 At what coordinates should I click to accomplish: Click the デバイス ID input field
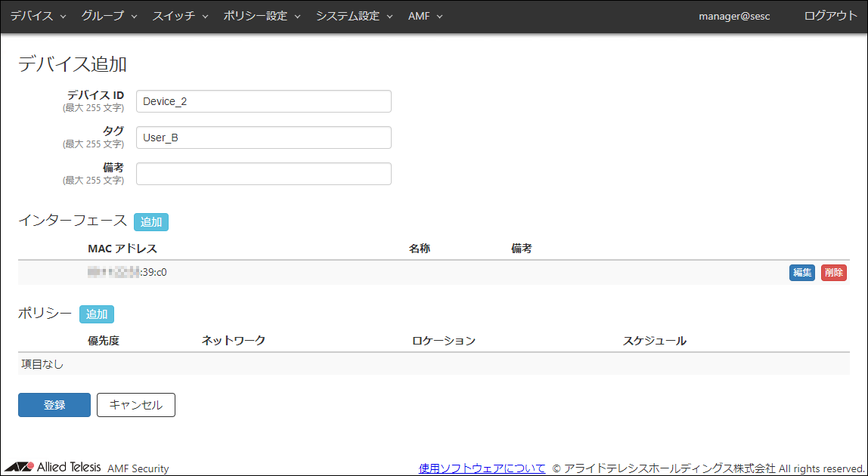pyautogui.click(x=263, y=101)
